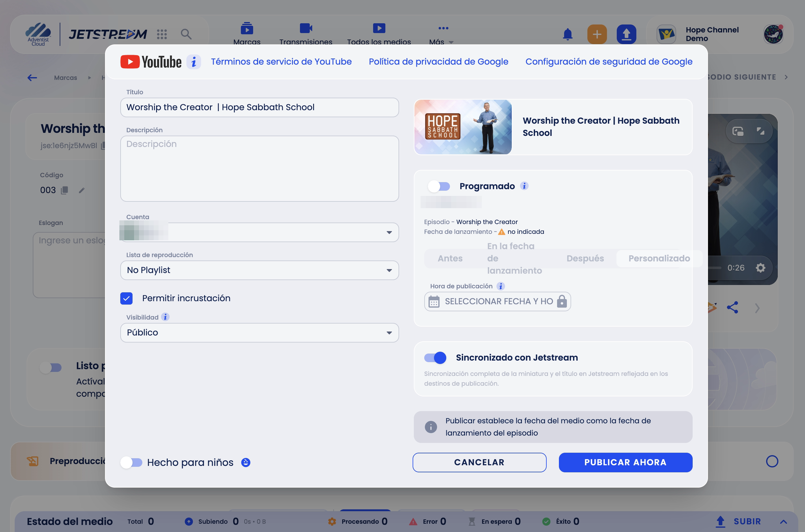Expand the Estado del medio panel chevron
The image size is (805, 532).
(x=783, y=522)
